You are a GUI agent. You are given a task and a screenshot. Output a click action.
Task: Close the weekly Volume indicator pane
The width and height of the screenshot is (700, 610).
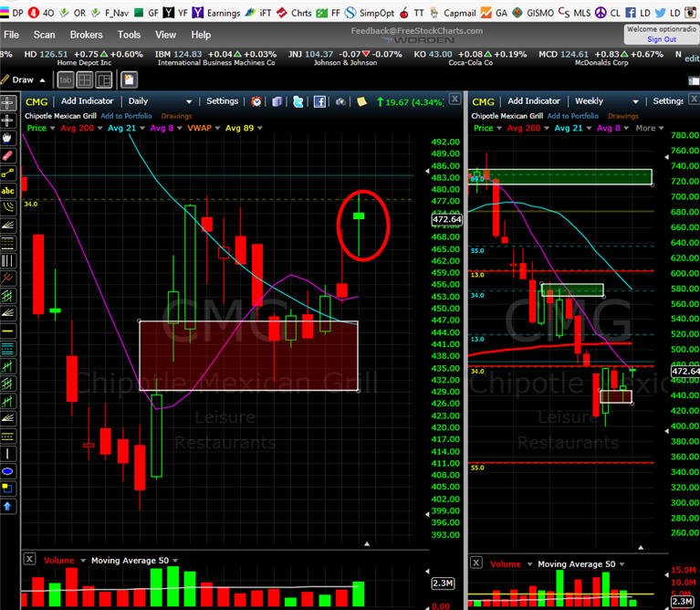pyautogui.click(x=475, y=563)
